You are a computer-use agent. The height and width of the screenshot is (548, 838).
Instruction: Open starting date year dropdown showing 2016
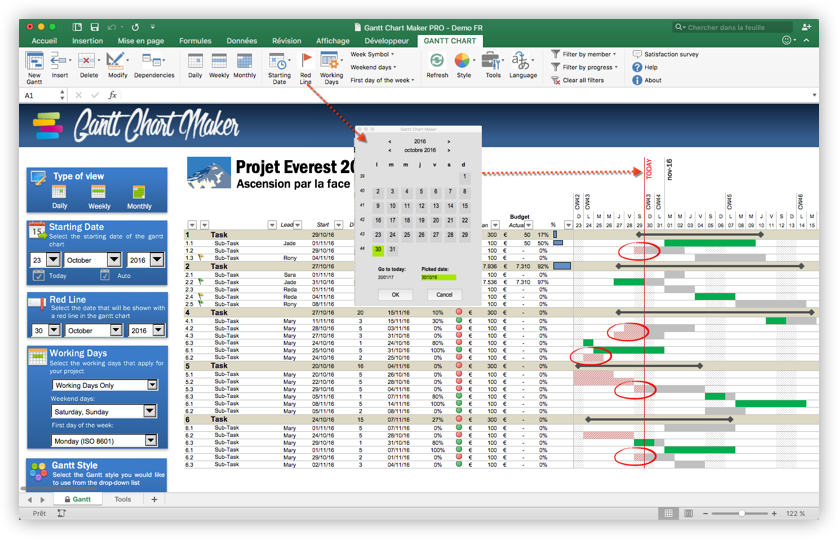(x=157, y=260)
